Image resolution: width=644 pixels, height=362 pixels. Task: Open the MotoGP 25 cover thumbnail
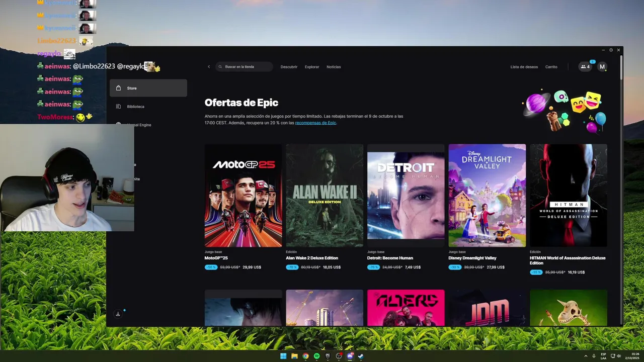[244, 196]
